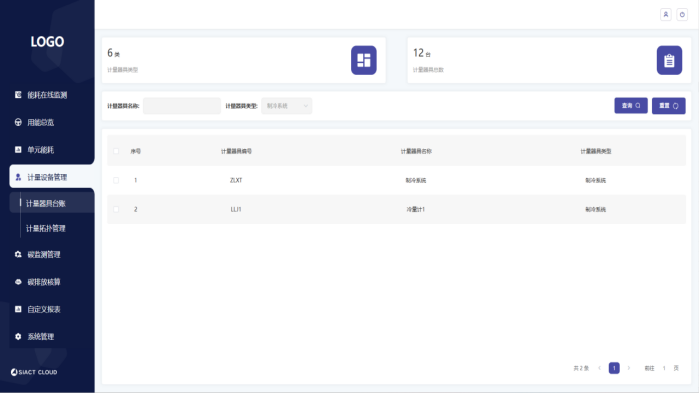Viewport: 699px width, 394px height.
Task: Click the power logout icon in header
Action: (x=682, y=15)
